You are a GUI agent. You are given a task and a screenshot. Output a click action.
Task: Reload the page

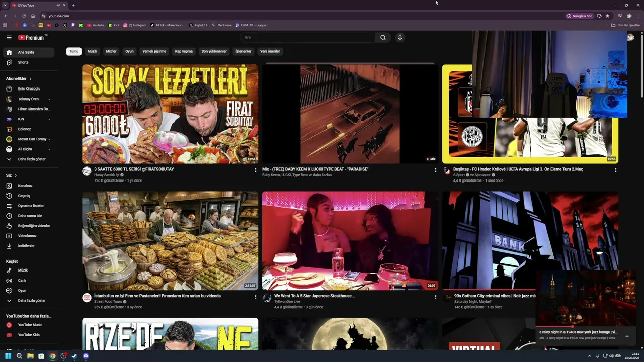click(24, 16)
